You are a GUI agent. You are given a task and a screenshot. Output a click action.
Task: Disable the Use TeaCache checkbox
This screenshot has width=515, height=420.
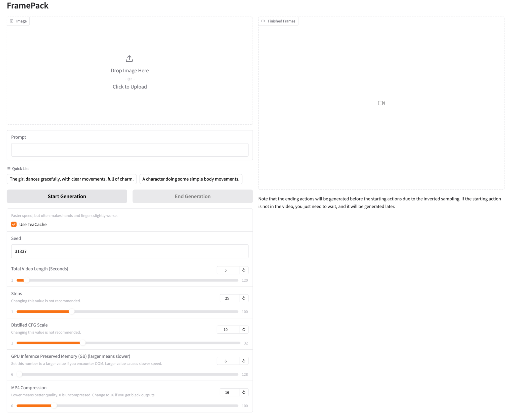pos(14,224)
